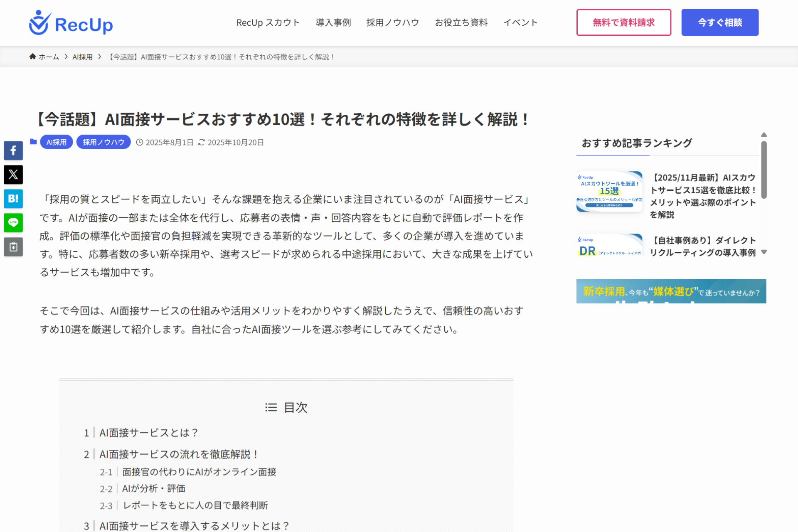Click the home icon in breadcrumb
Image resolution: width=798 pixels, height=532 pixels.
[x=32, y=57]
